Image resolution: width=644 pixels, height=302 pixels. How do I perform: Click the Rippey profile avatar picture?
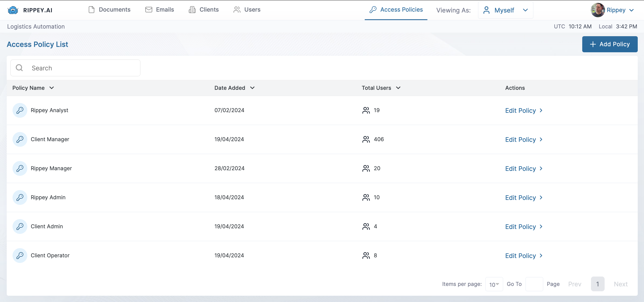597,10
